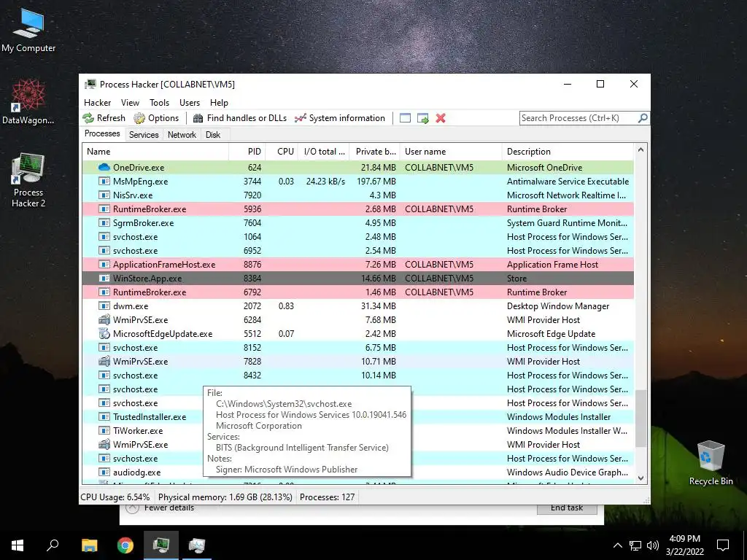Open the Tools menu
Screen dimensions: 747x560
pos(159,103)
